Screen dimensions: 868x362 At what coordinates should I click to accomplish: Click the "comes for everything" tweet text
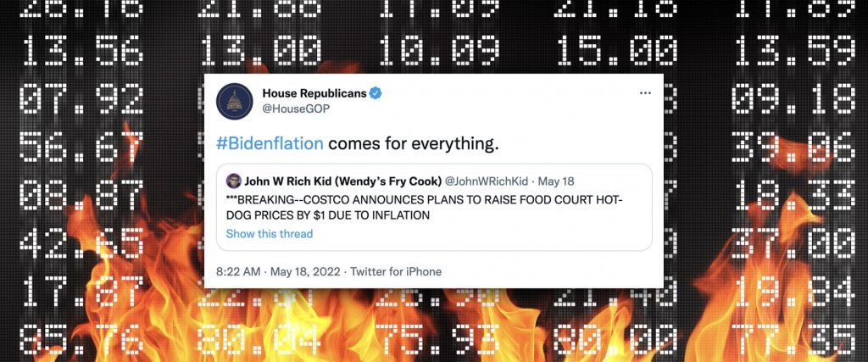[x=411, y=144]
